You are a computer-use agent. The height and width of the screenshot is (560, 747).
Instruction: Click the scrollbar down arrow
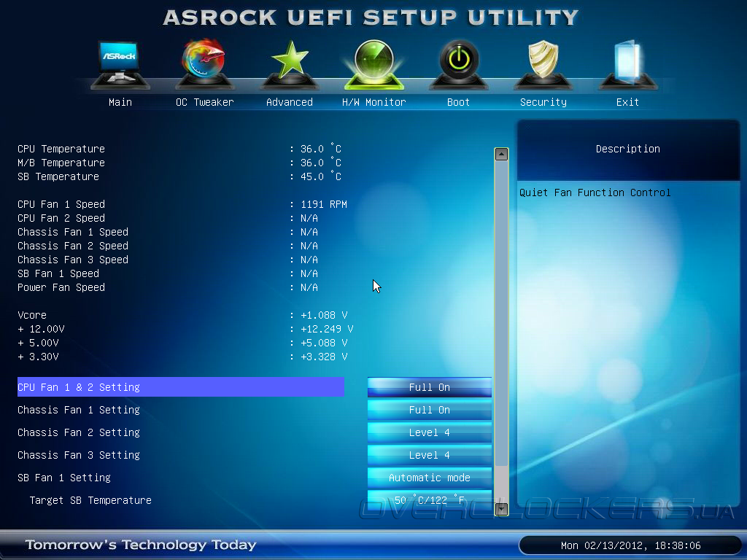point(501,509)
